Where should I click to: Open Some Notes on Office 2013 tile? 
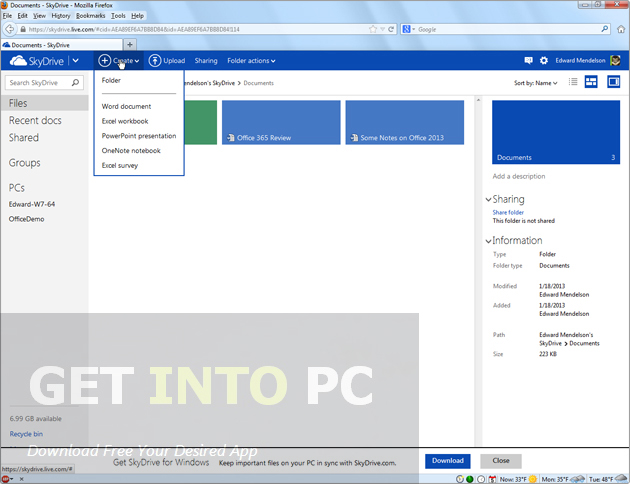coord(405,122)
